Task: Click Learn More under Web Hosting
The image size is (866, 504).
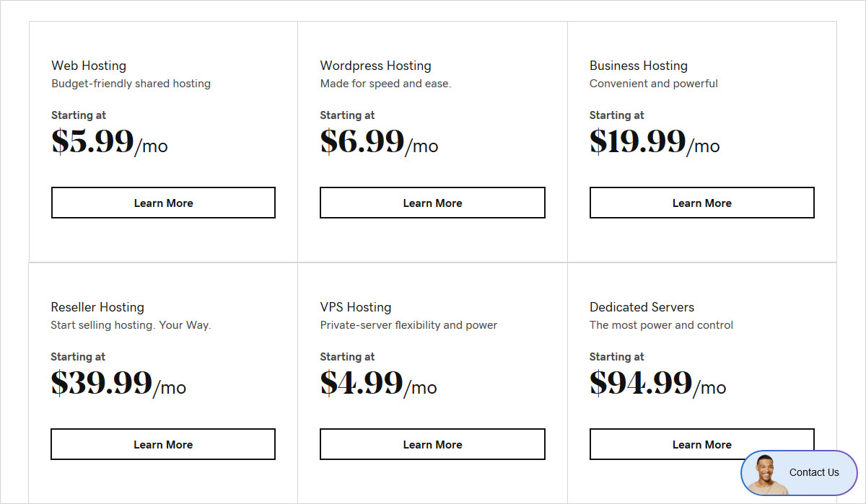Action: point(163,203)
